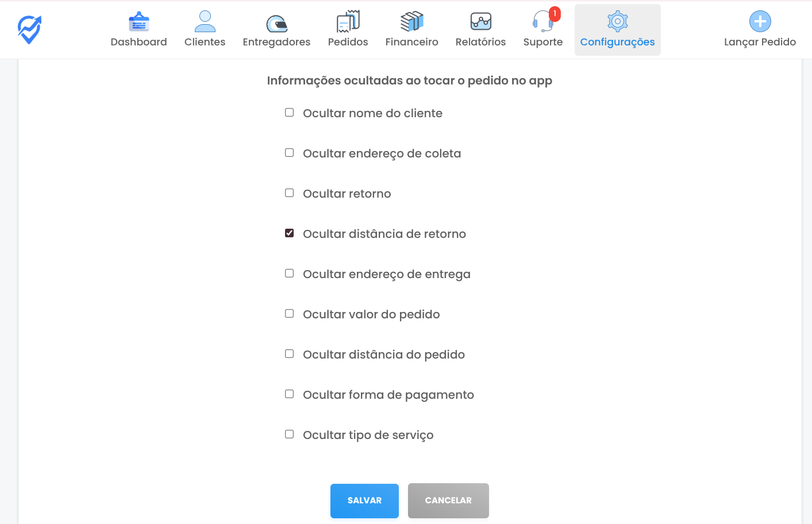Open the Dashboard icon in navigation
Viewport: 812px width, 524px height.
pos(138,22)
